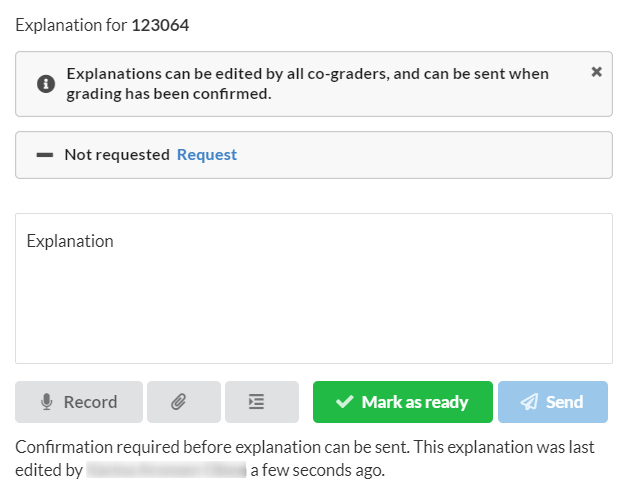Click the paper plane icon on Send

coord(529,402)
